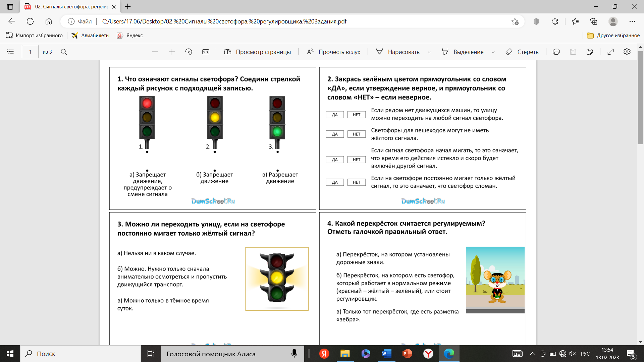Open the site info icon
Screen dimensions: 644x362
pyautogui.click(x=71, y=21)
